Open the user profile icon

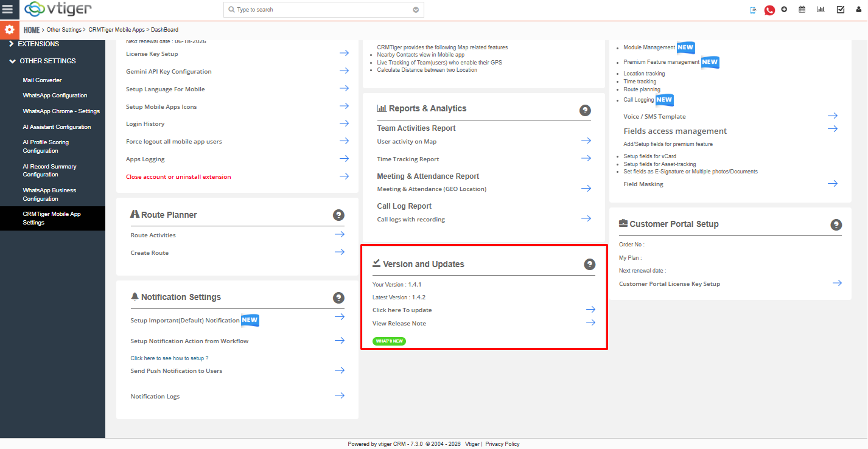pos(858,9)
